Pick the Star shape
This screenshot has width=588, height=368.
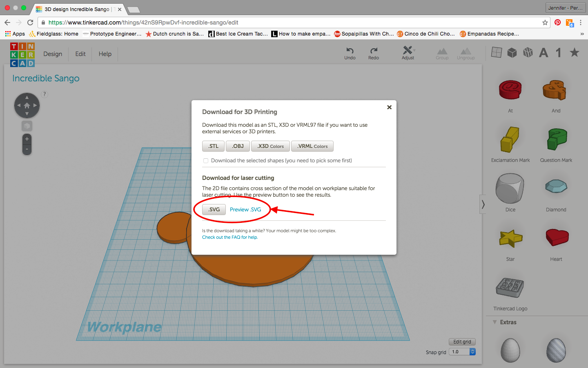click(510, 238)
